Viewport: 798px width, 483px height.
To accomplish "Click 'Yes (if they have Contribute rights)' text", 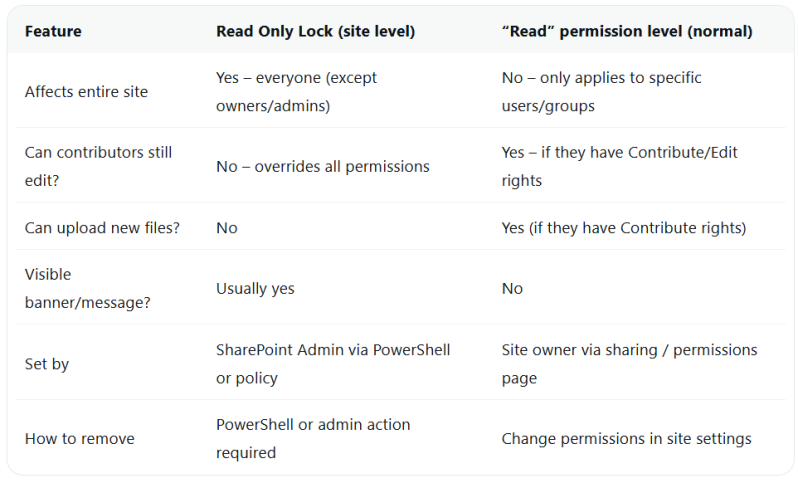I will click(623, 228).
